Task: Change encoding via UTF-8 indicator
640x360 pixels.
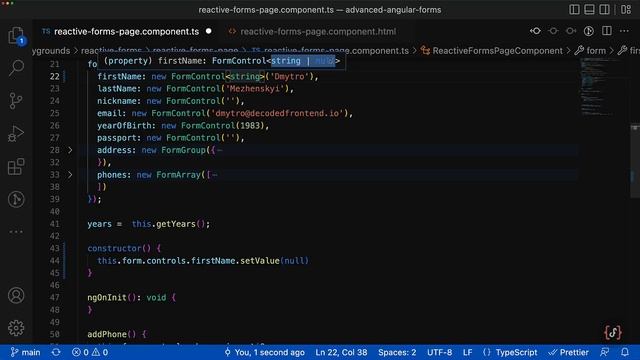Action: tap(440, 352)
